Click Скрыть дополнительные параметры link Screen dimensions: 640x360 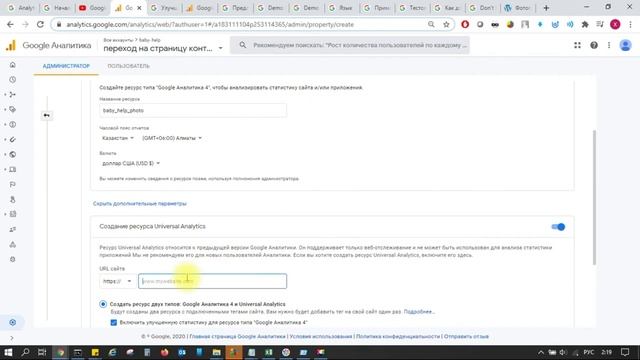click(140, 204)
